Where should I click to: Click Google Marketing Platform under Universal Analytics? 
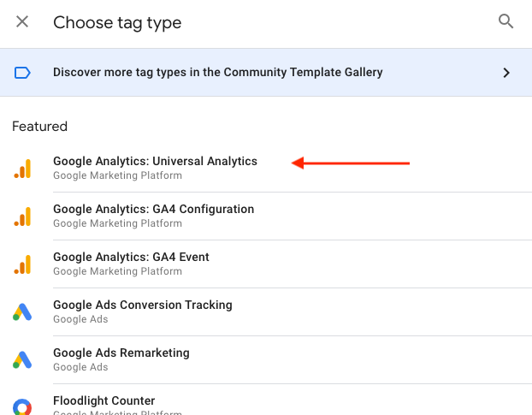click(x=117, y=175)
